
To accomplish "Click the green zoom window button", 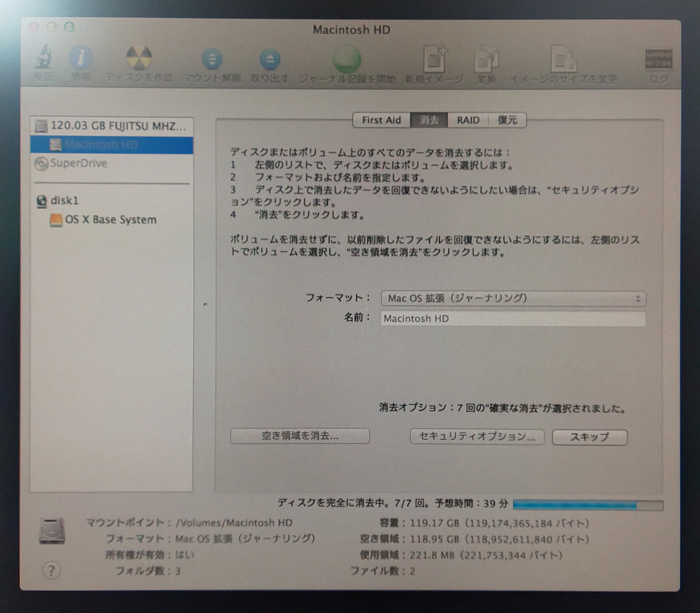I will point(69,27).
